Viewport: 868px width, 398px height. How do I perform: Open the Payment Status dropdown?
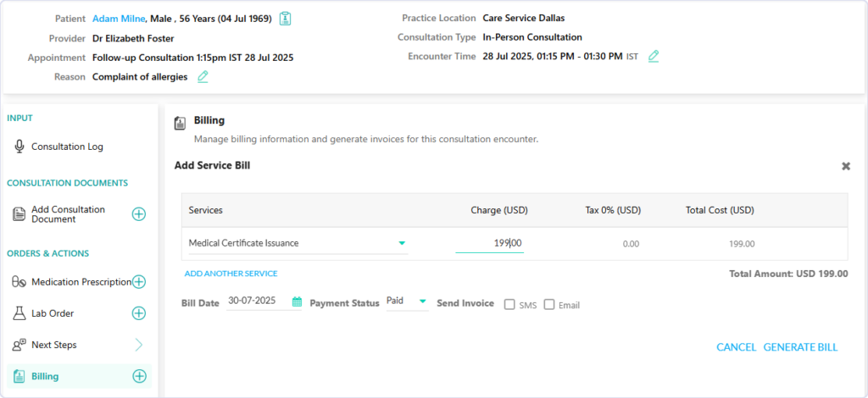tap(407, 301)
